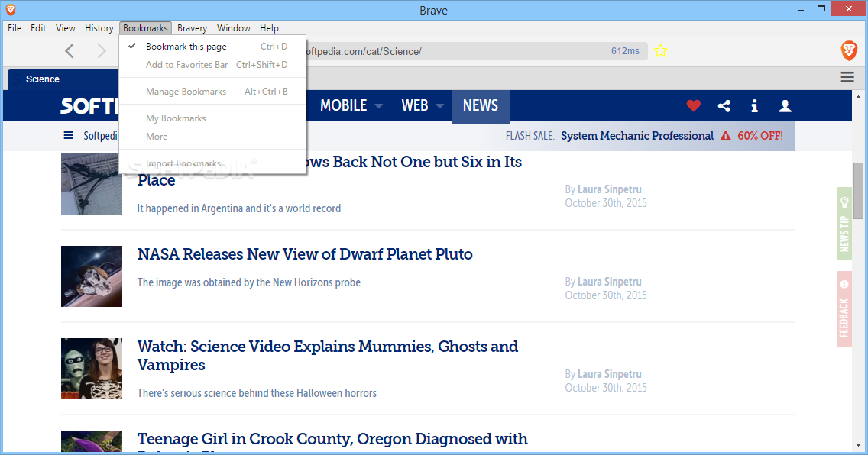Viewport: 868px width, 455px height.
Task: Open the Edit menu
Action: [x=38, y=27]
